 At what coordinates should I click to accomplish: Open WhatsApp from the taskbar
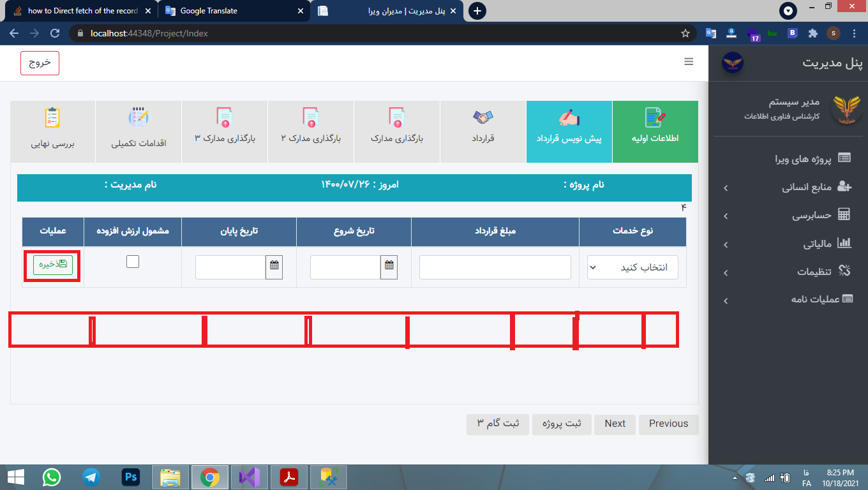point(52,477)
